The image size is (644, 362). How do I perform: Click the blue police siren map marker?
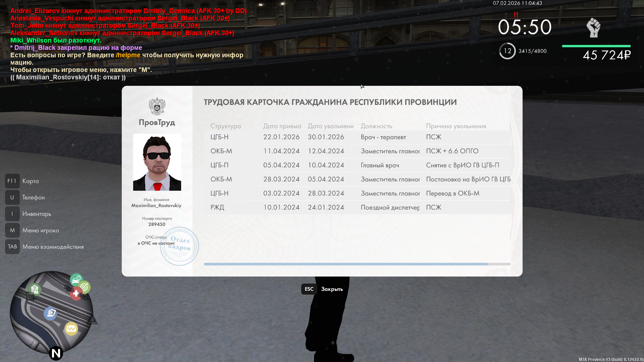pyautogui.click(x=51, y=313)
